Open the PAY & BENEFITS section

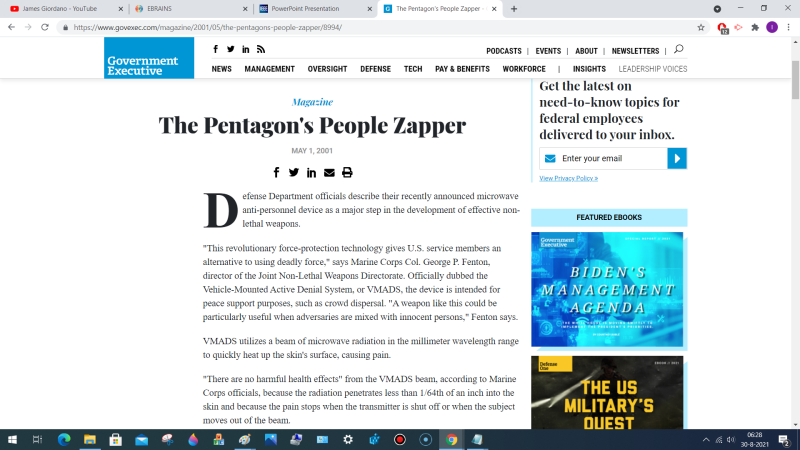point(462,69)
